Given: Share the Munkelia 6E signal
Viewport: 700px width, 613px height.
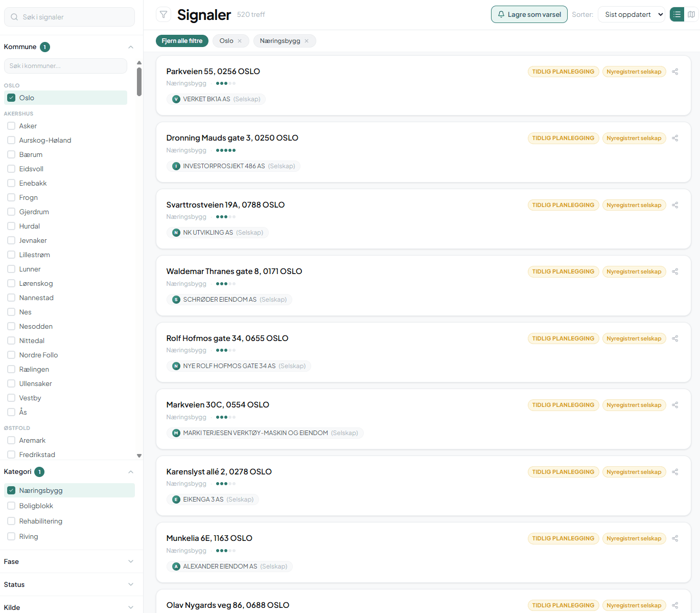Looking at the screenshot, I should (x=675, y=538).
